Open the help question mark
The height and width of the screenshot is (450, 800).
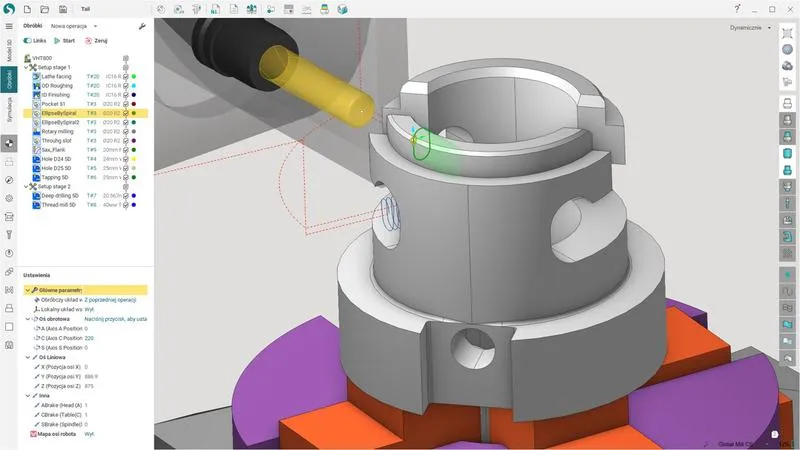737,9
